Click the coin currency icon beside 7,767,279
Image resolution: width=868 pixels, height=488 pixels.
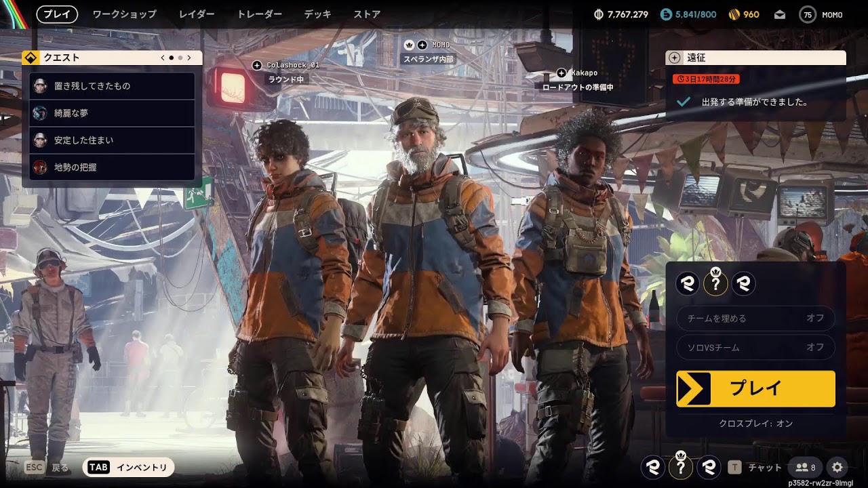pyautogui.click(x=599, y=14)
